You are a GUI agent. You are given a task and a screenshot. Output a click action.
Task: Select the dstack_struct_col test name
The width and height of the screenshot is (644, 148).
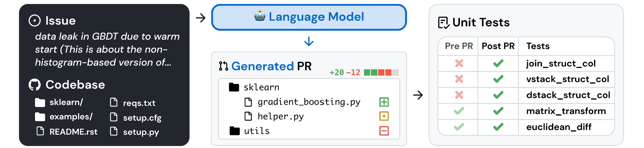pos(568,95)
